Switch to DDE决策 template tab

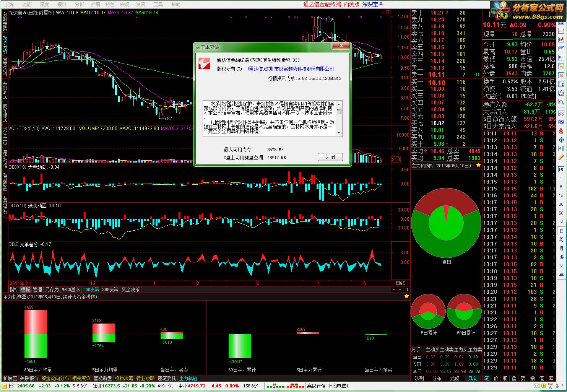point(91,290)
